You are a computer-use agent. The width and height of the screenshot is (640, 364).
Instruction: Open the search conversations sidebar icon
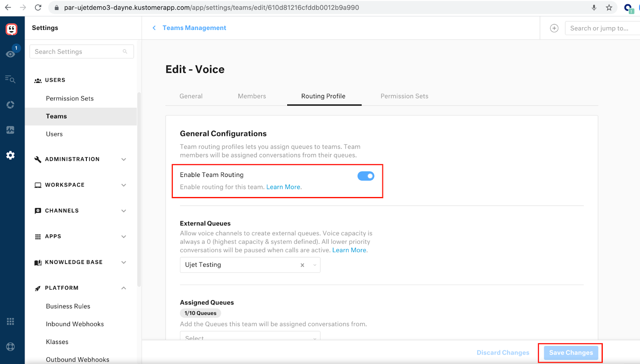point(10,79)
